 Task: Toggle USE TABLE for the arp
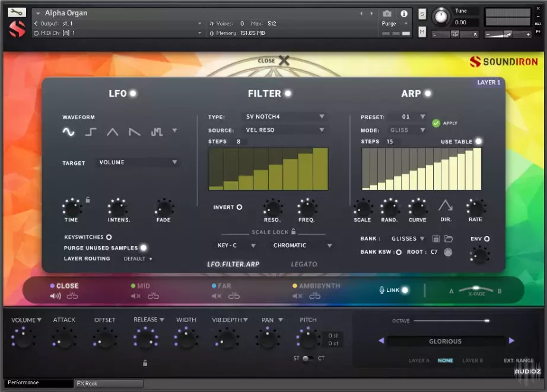tap(479, 141)
